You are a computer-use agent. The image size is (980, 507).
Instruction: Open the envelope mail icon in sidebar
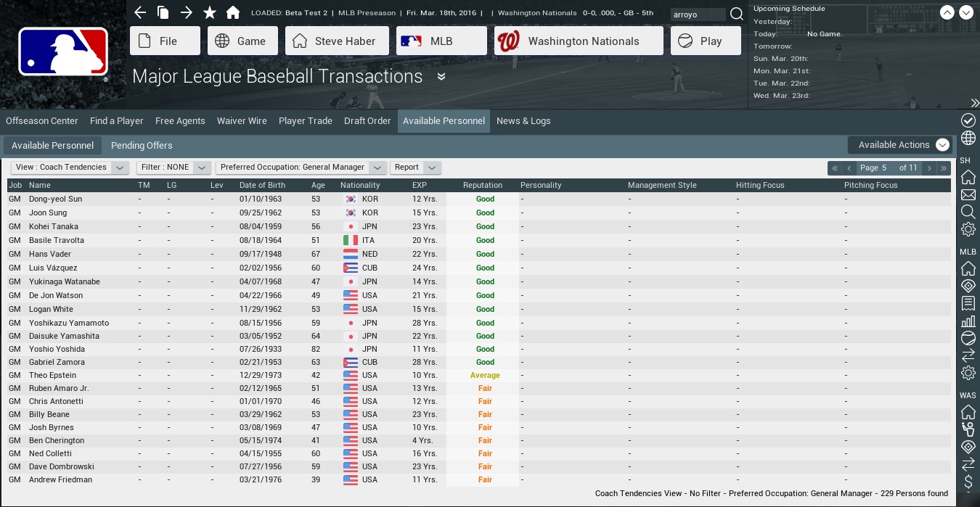(968, 194)
